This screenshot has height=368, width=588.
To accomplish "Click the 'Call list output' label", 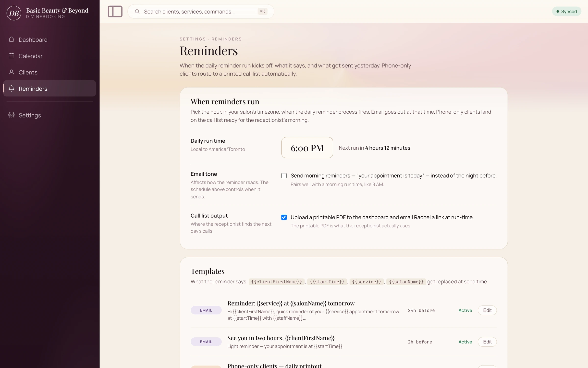I will pyautogui.click(x=209, y=216).
